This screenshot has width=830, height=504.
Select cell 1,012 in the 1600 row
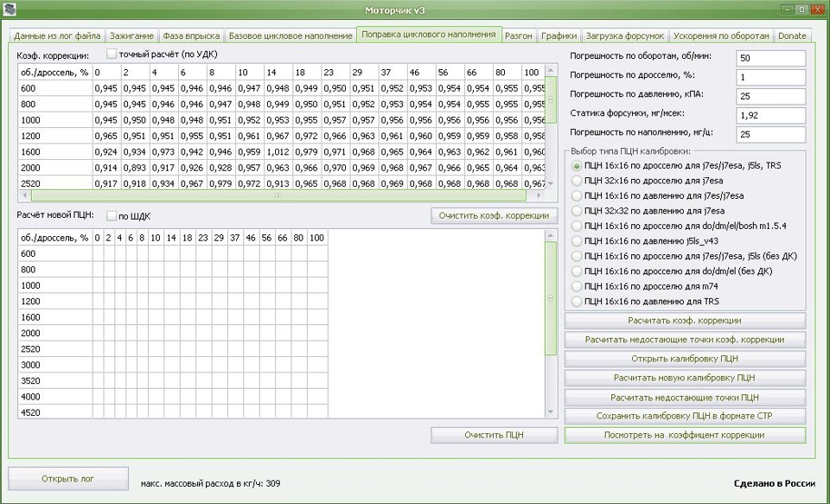pyautogui.click(x=278, y=152)
